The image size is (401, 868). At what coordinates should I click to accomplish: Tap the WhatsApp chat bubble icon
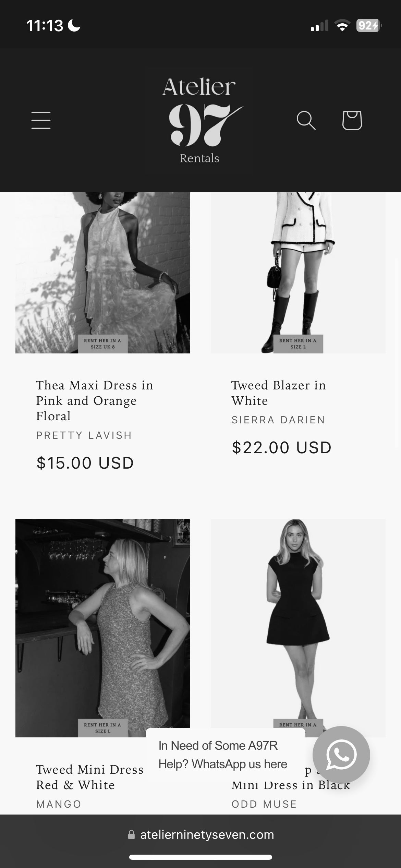341,755
